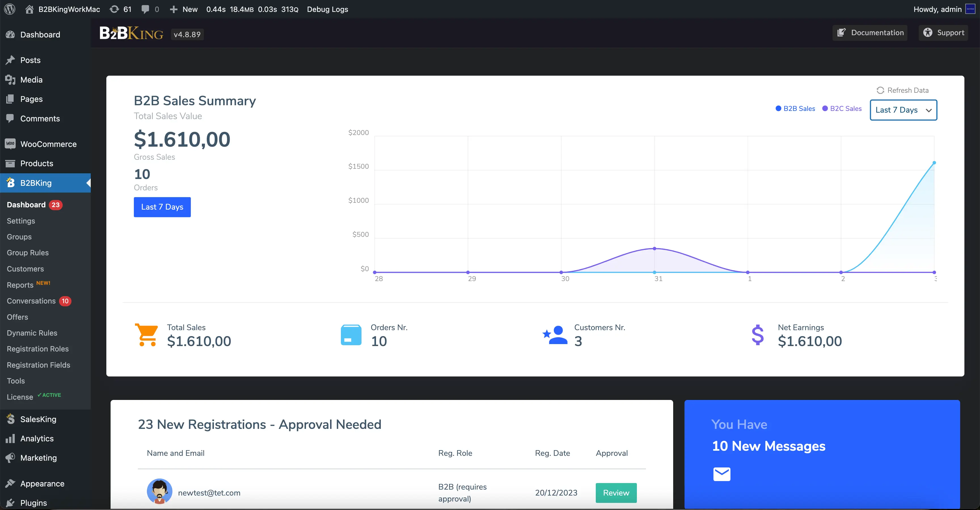
Task: Click the orange Total Sales cart icon
Action: (x=147, y=334)
